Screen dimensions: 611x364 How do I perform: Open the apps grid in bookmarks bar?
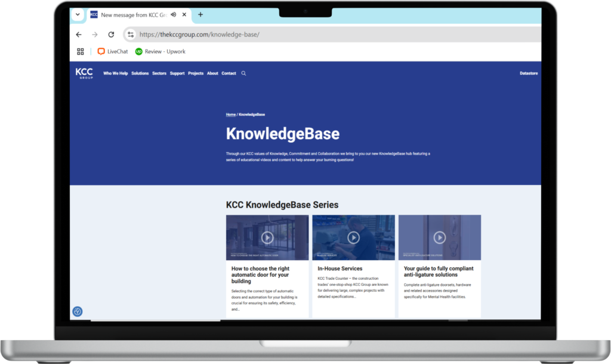pyautogui.click(x=81, y=51)
